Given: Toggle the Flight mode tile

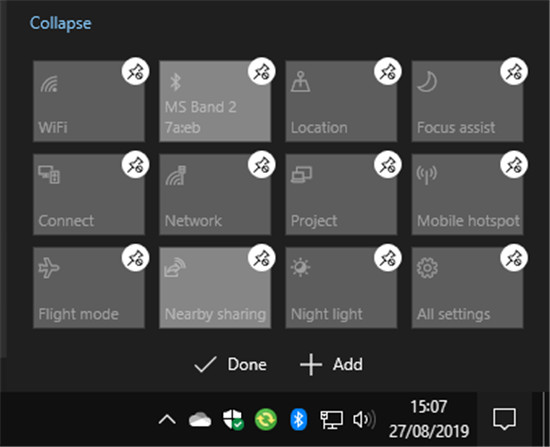Looking at the screenshot, I should [x=89, y=288].
